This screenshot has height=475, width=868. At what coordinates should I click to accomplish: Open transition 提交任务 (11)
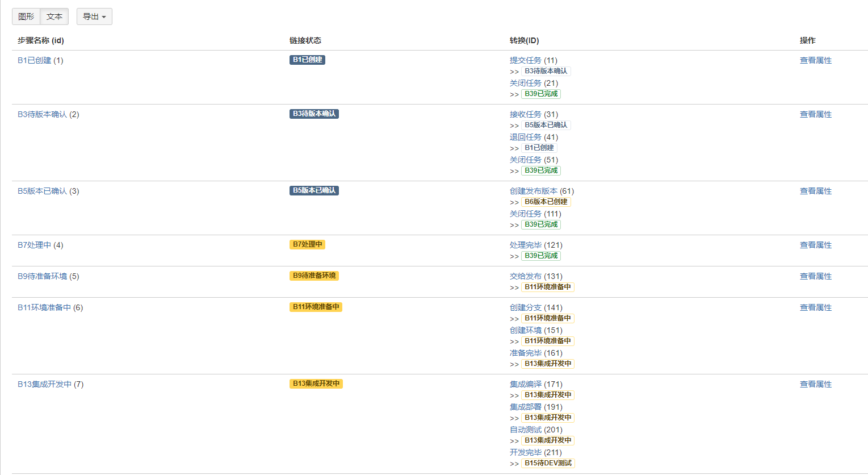(x=526, y=60)
